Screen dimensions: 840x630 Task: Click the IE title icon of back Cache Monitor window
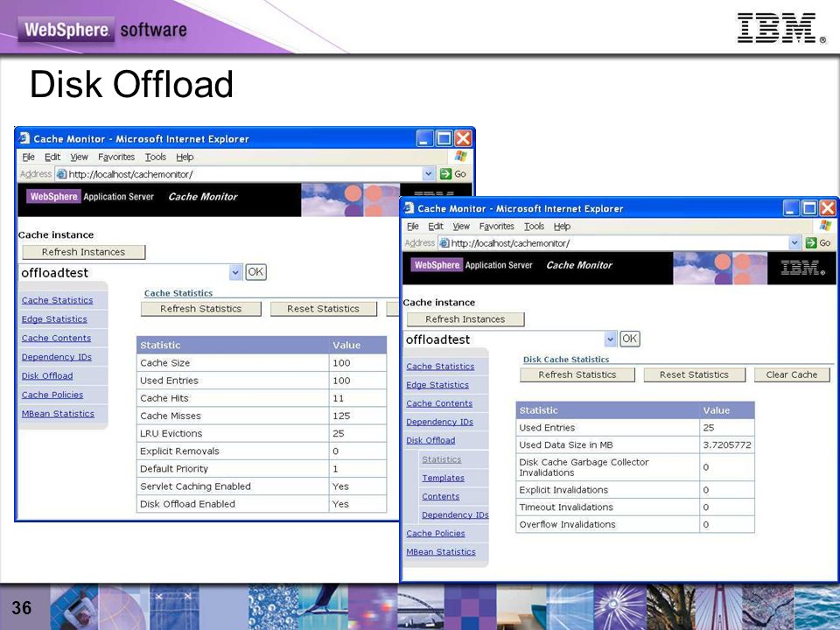[24, 138]
